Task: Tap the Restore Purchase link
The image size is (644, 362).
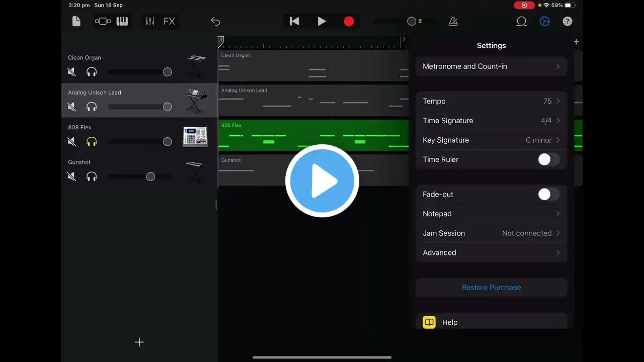Action: (x=492, y=288)
